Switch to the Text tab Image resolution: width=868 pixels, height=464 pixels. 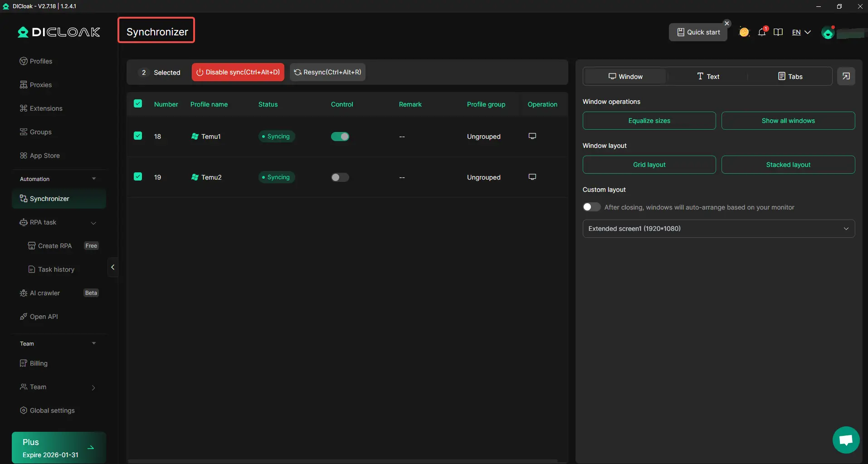708,76
